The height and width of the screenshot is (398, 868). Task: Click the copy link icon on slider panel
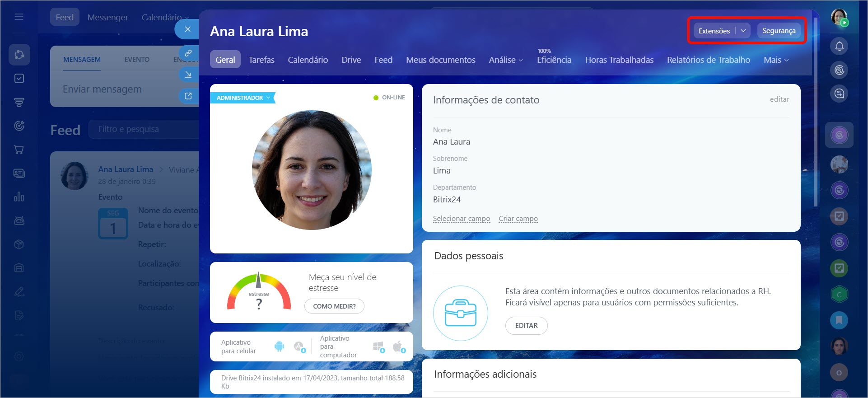click(188, 53)
